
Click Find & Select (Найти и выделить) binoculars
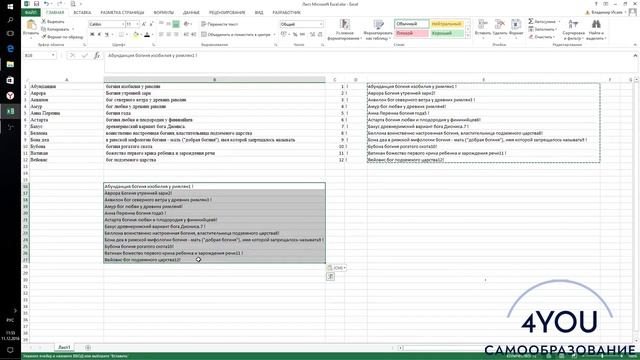click(x=596, y=24)
